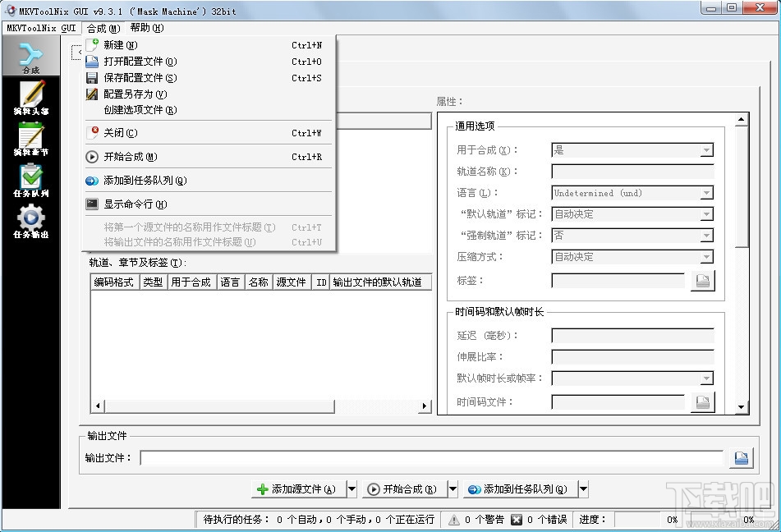Open the dropdown arrow next to 添加源文件
The width and height of the screenshot is (781, 532).
(x=351, y=488)
